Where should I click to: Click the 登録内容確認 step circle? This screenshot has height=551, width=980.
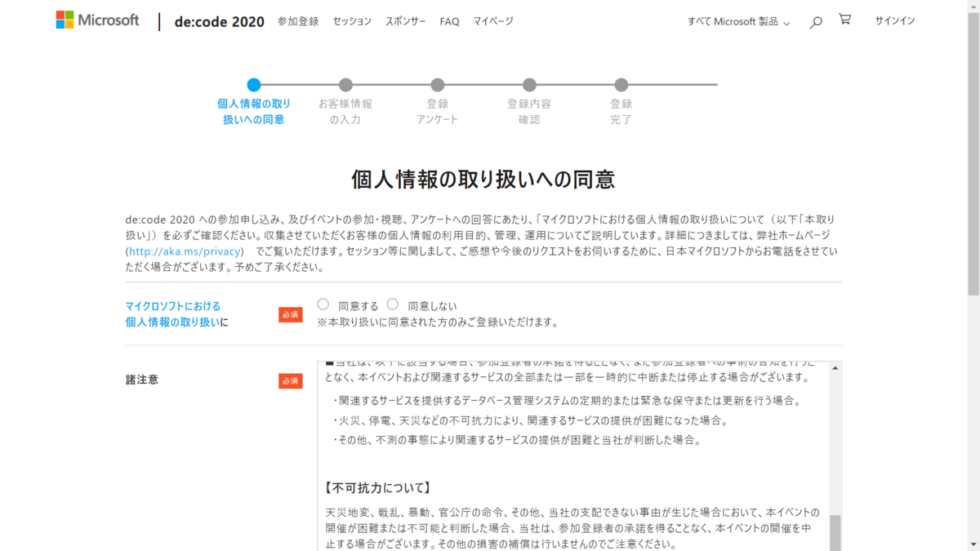[529, 85]
